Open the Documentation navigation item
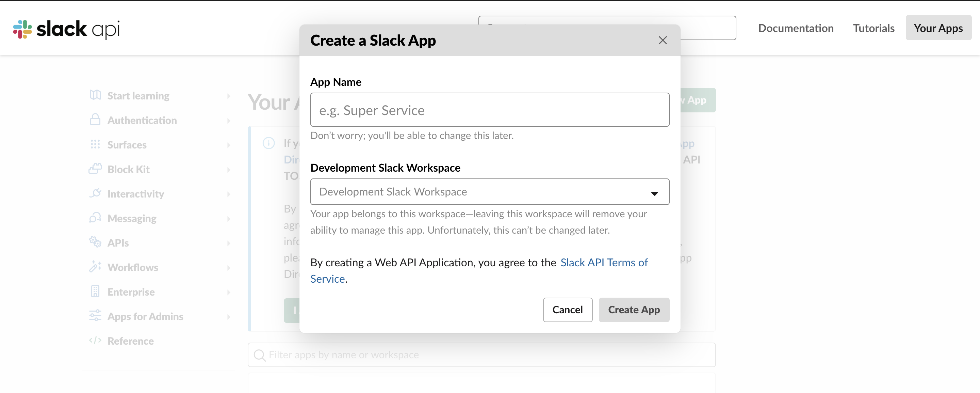This screenshot has height=393, width=980. pos(796,28)
